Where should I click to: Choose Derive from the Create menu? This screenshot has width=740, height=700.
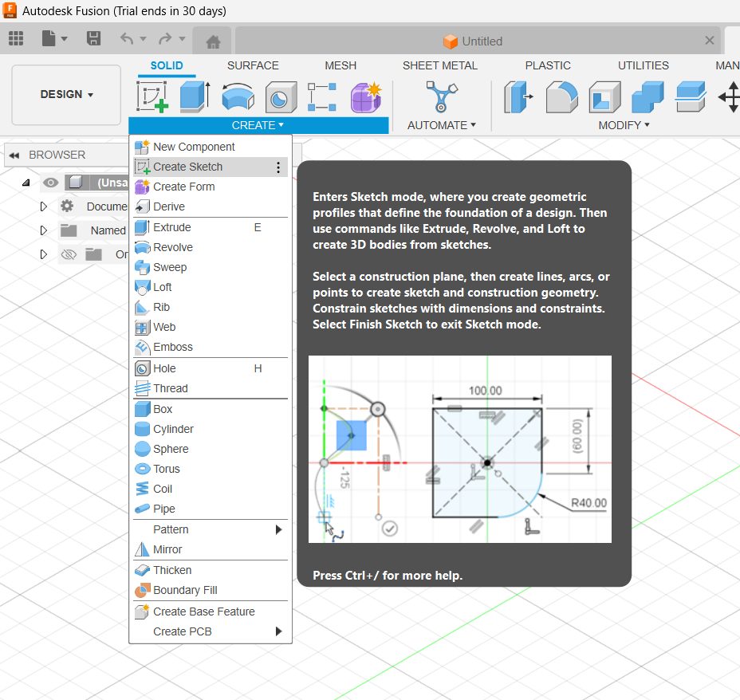coord(211,206)
